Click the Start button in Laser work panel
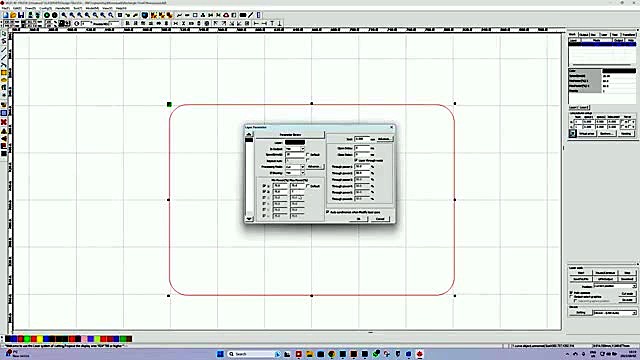The width and height of the screenshot is (640, 360). 580,273
